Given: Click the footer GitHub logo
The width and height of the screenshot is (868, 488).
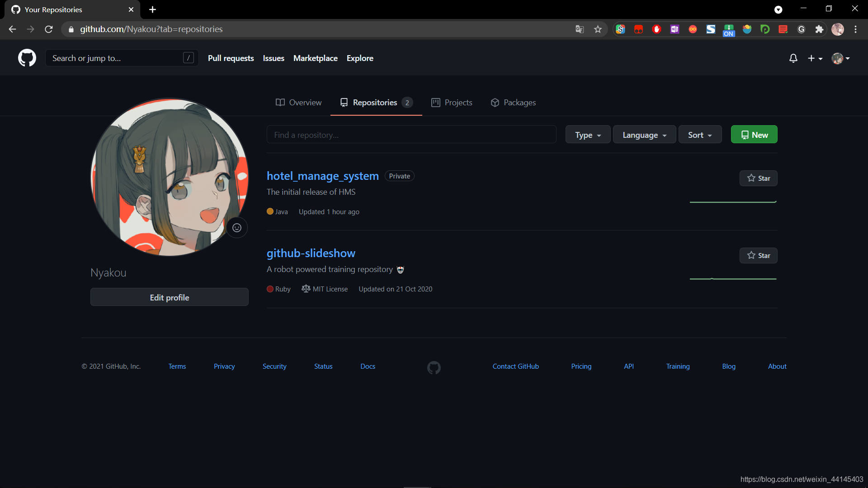Looking at the screenshot, I should click(x=434, y=367).
